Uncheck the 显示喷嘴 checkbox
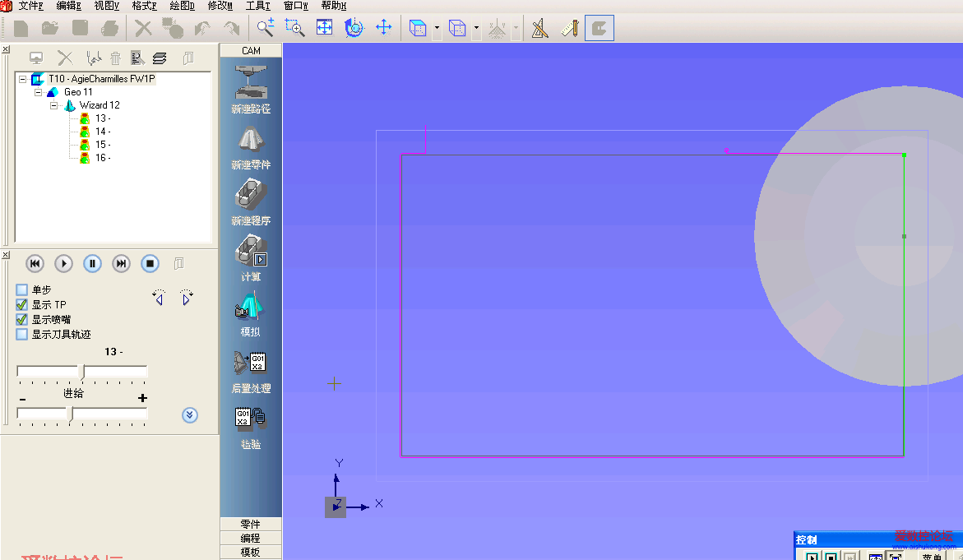 point(22,319)
